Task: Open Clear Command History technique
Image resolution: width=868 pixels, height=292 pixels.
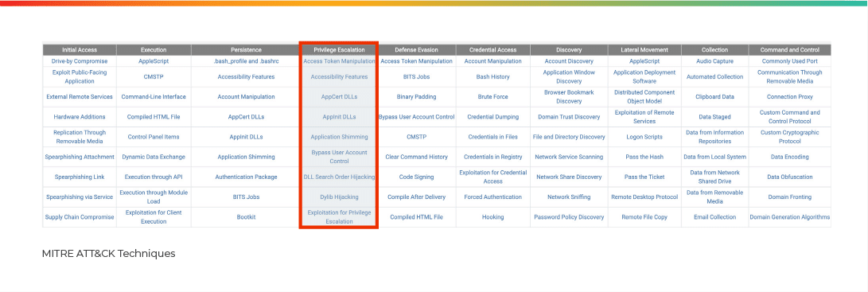Action: 417,157
